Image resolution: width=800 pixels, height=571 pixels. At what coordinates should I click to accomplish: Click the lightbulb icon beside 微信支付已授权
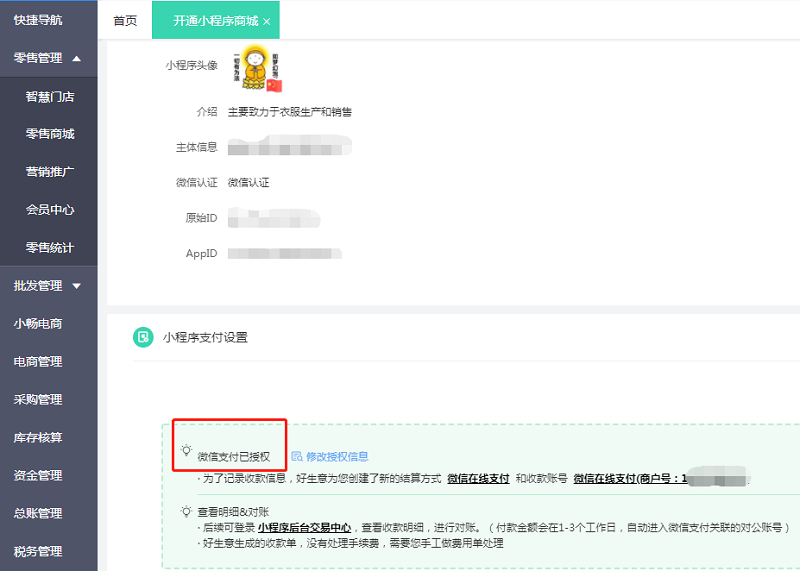tap(186, 451)
